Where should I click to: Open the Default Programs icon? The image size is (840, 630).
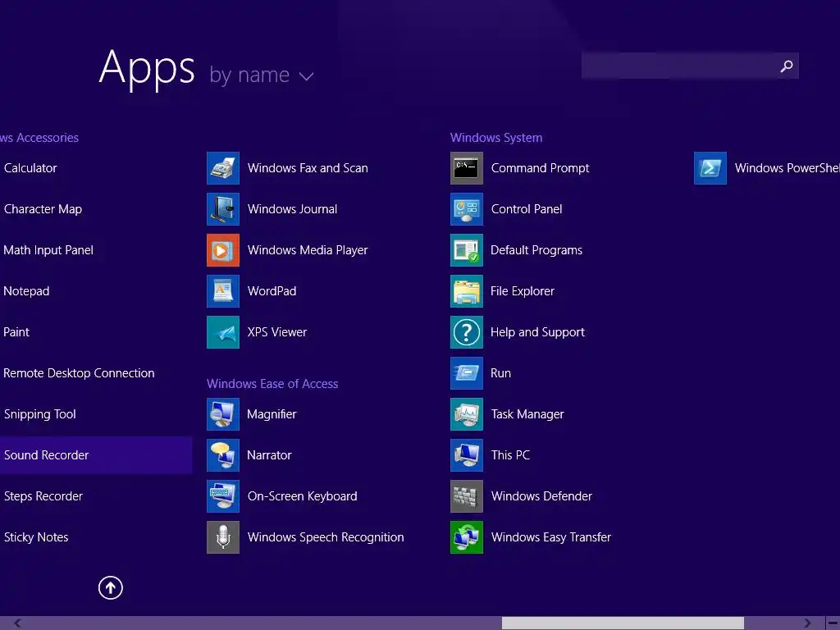(467, 250)
